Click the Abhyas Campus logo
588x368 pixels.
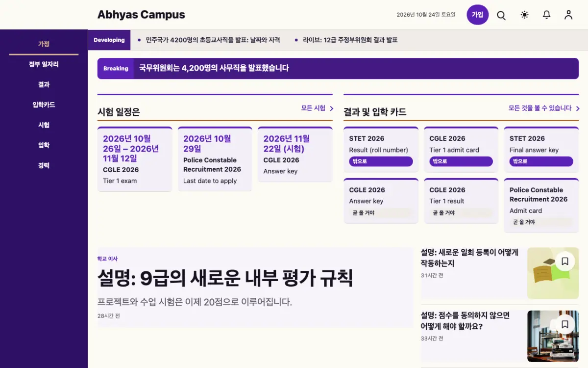coord(141,15)
